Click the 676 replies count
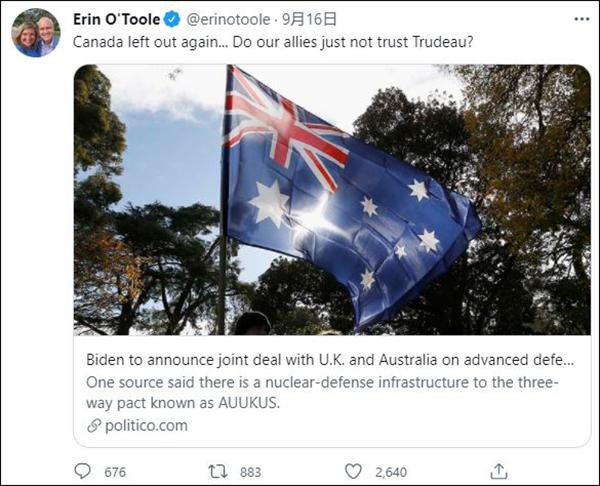The image size is (600, 486). (115, 471)
